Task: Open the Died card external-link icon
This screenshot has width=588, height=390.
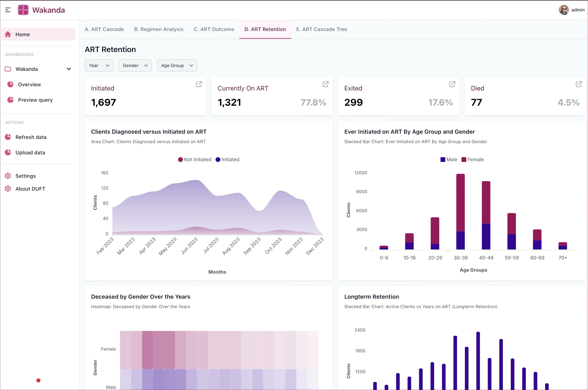Action: [x=579, y=84]
